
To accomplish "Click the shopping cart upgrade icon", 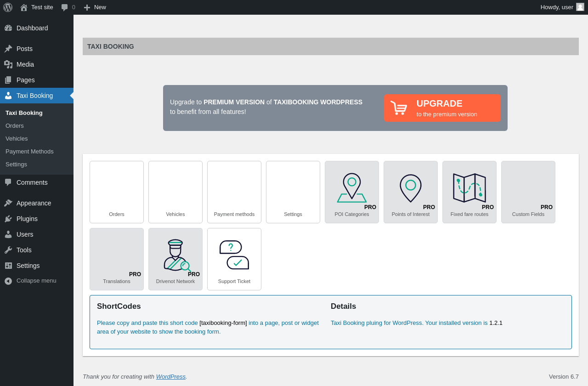I will [x=399, y=108].
